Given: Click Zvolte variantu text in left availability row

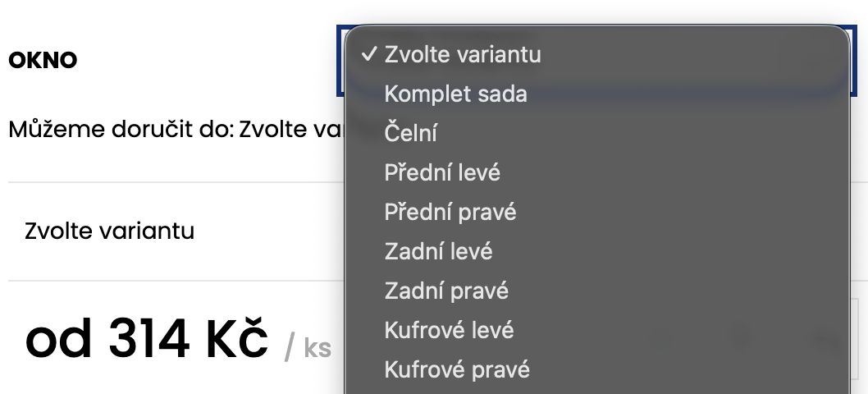Looking at the screenshot, I should 110,231.
